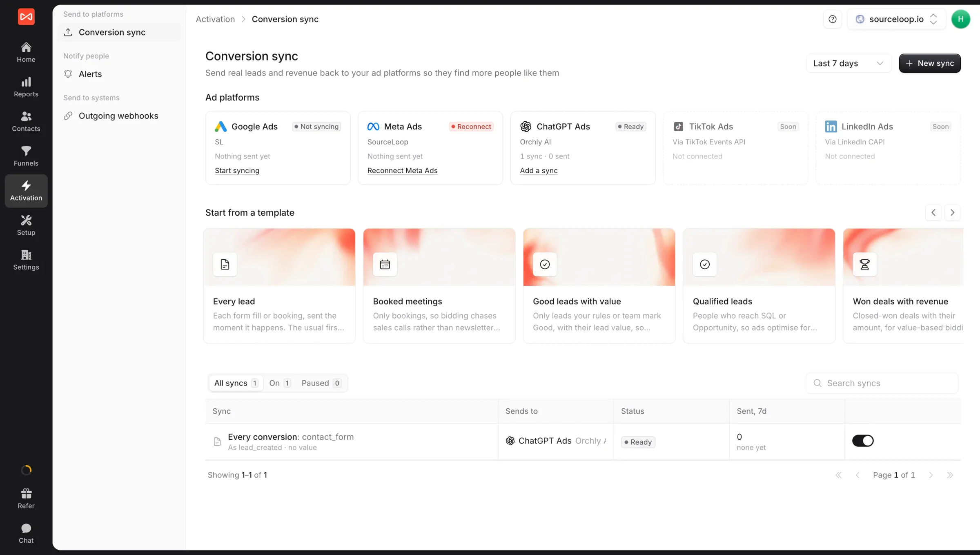Open Setup section

click(26, 225)
